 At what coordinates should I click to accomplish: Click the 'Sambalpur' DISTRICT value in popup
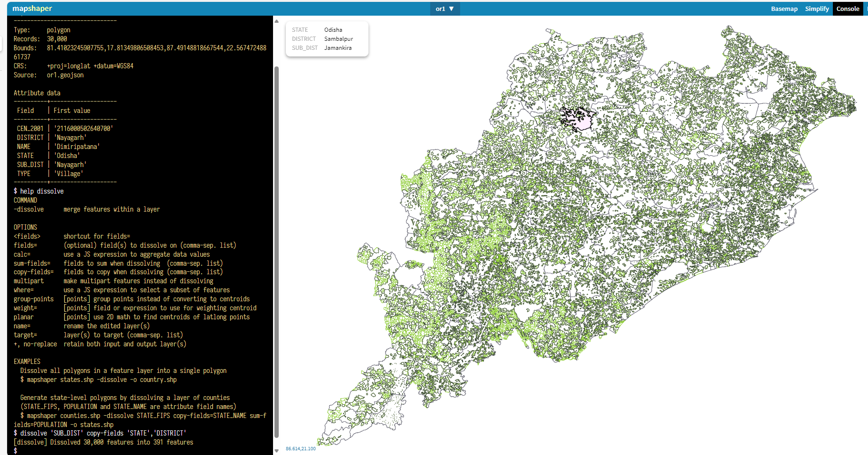[x=339, y=39]
